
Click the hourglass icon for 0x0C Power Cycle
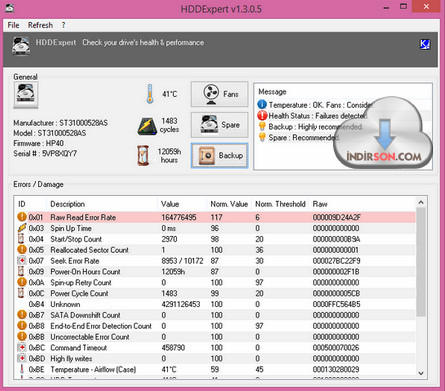pos(21,293)
